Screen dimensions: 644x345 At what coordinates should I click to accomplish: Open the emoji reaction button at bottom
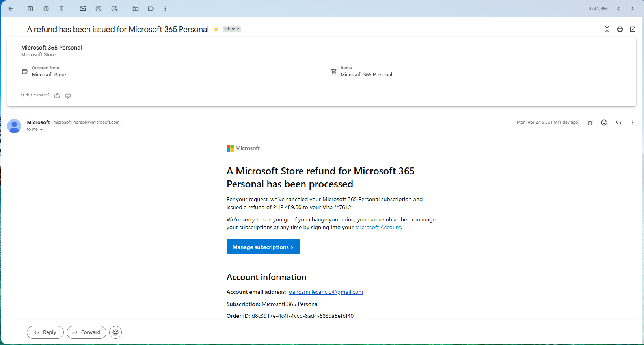115,332
